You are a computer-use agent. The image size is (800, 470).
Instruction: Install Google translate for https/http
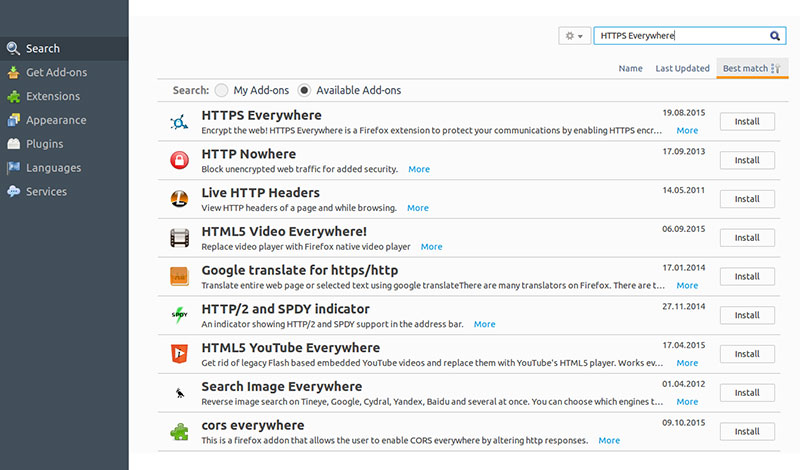click(747, 277)
